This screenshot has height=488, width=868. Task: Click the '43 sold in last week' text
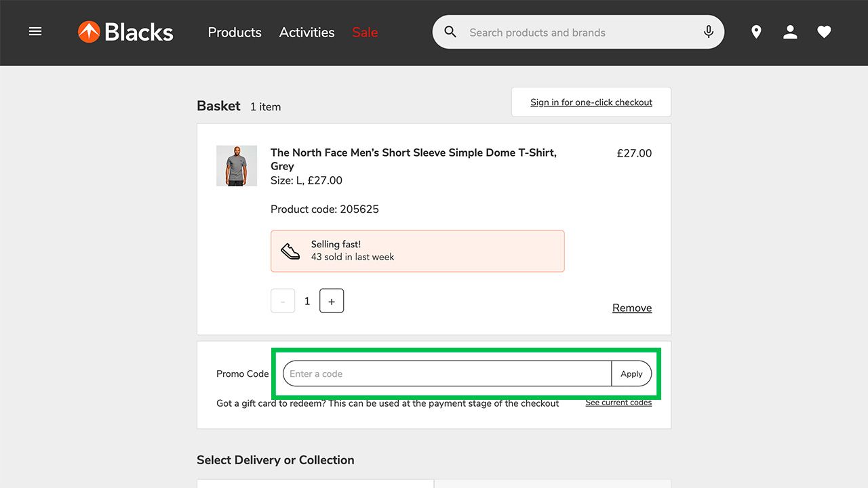[353, 257]
